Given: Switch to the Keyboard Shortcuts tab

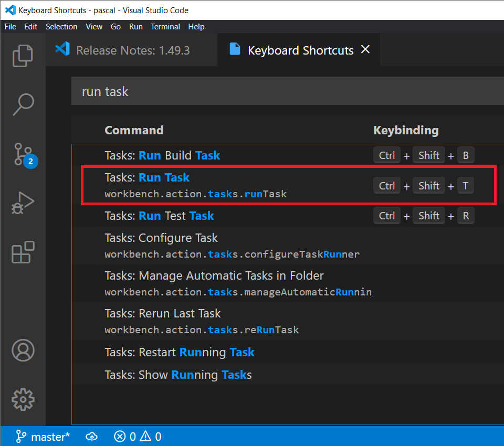Looking at the screenshot, I should click(300, 50).
